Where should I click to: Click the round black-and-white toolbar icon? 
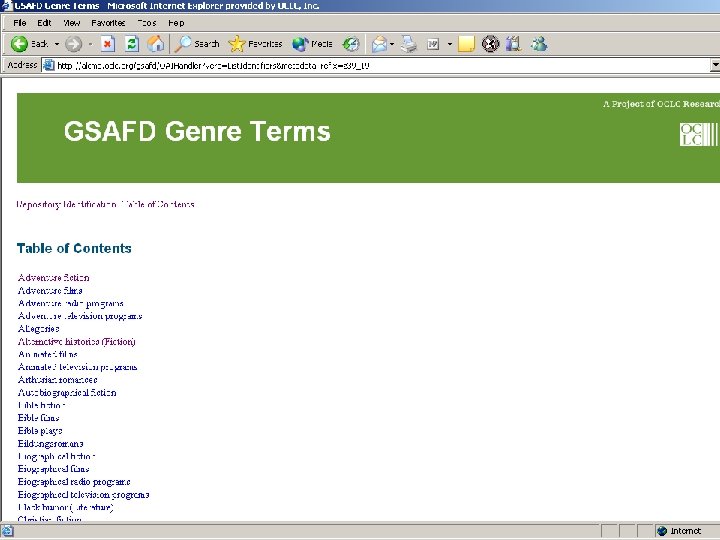[490, 44]
